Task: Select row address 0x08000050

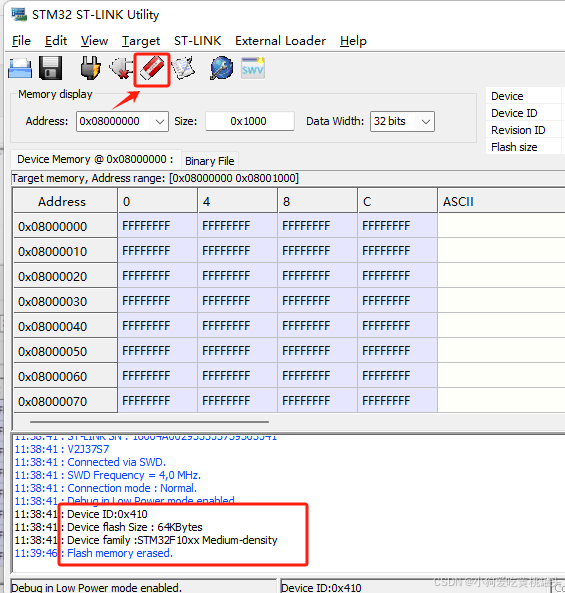Action: 65,351
